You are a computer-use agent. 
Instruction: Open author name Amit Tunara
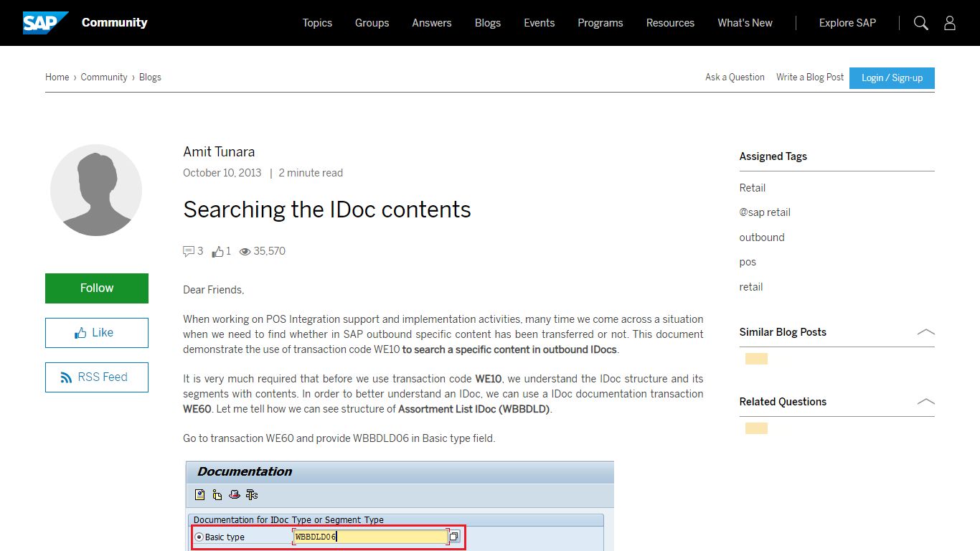[219, 151]
